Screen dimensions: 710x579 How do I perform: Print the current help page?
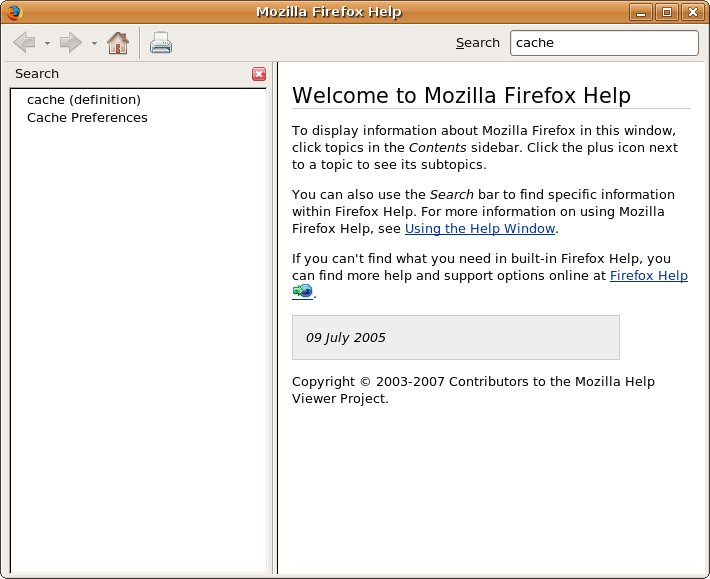click(161, 43)
